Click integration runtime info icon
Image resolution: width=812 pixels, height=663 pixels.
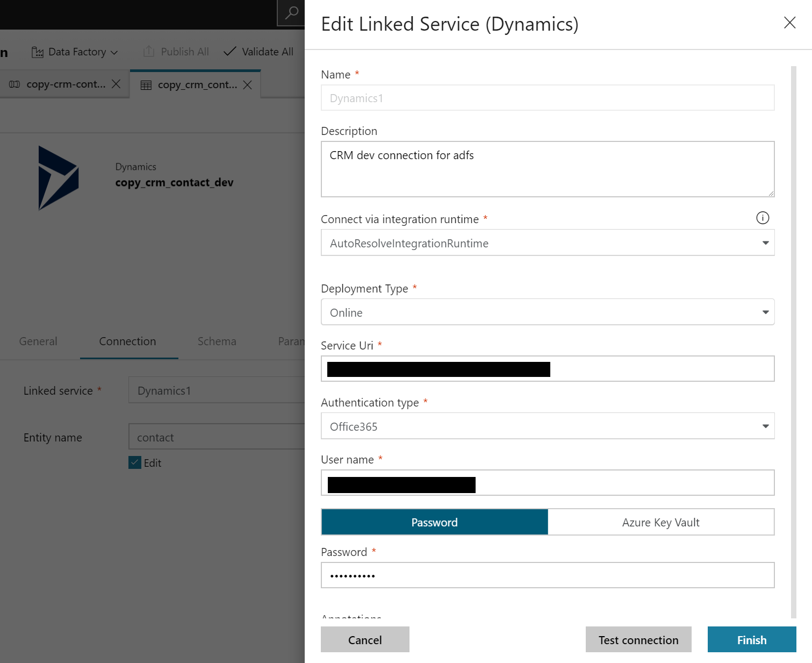(763, 218)
